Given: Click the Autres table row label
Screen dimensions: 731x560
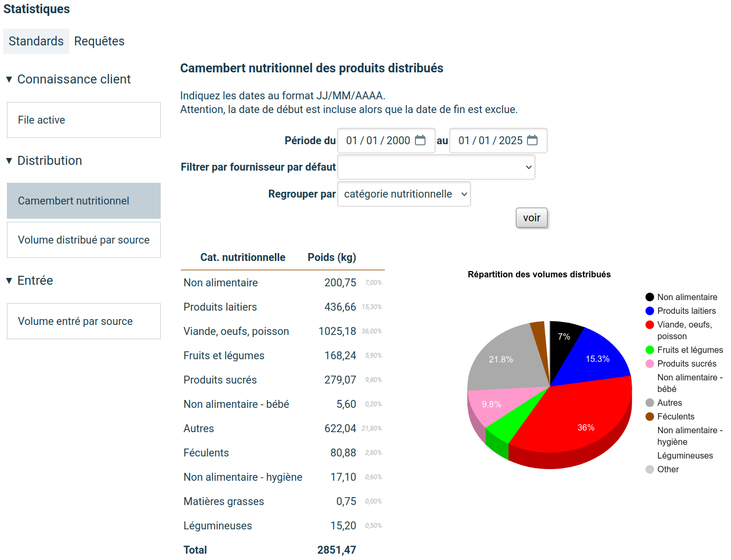Looking at the screenshot, I should (x=199, y=428).
